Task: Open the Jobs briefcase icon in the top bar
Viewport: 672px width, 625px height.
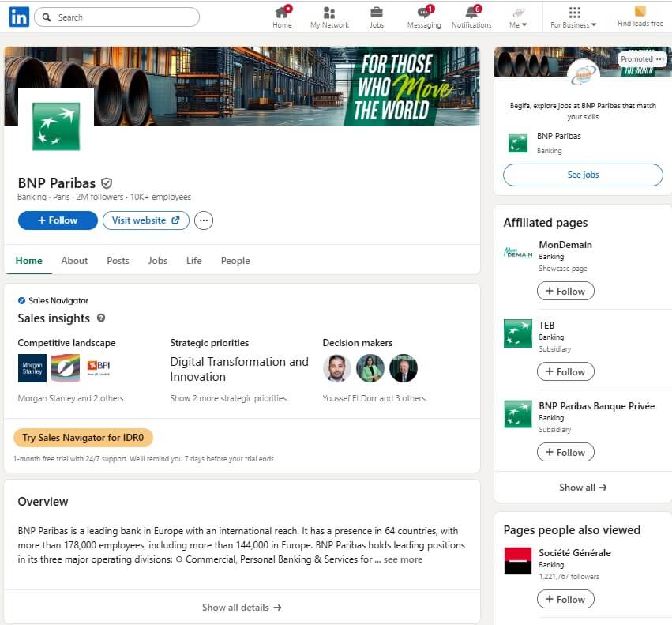Action: click(377, 17)
